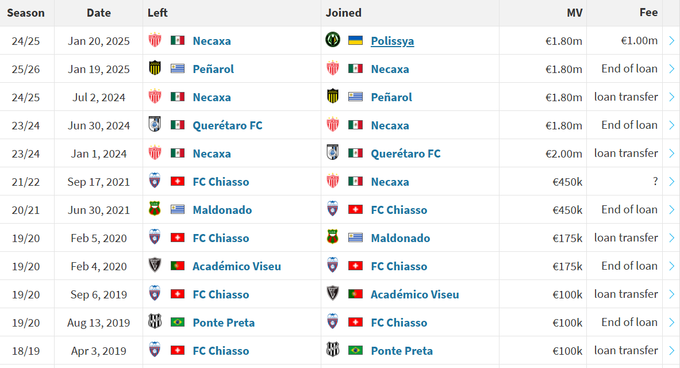Open the Polissya club link
680x368 pixels.
[392, 41]
